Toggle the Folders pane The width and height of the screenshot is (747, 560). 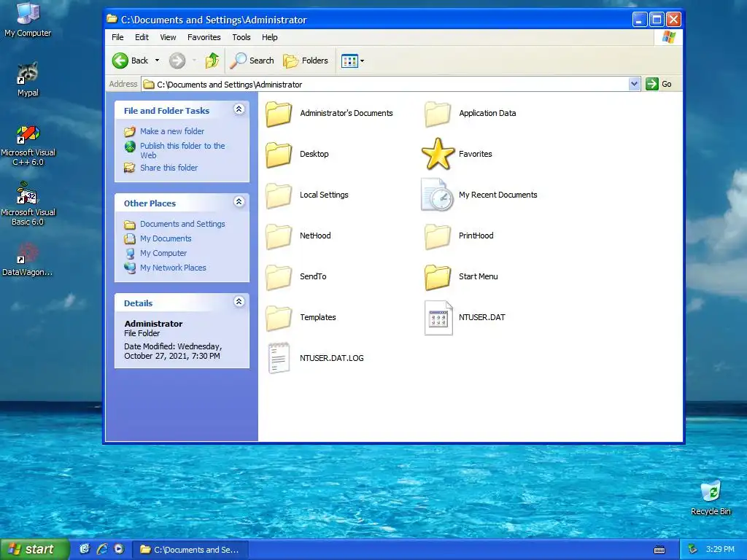pos(306,61)
